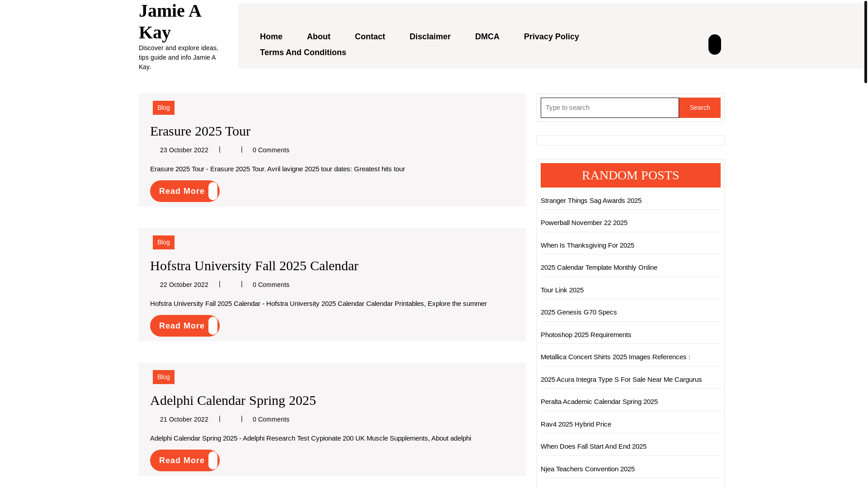
Task: Open the Home menu item
Action: pos(271,37)
